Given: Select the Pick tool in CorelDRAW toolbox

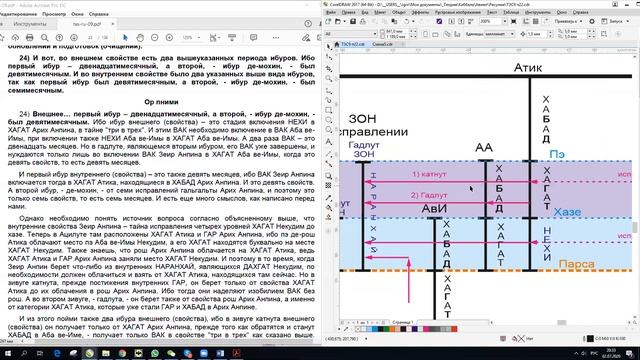Looking at the screenshot, I should click(329, 47).
